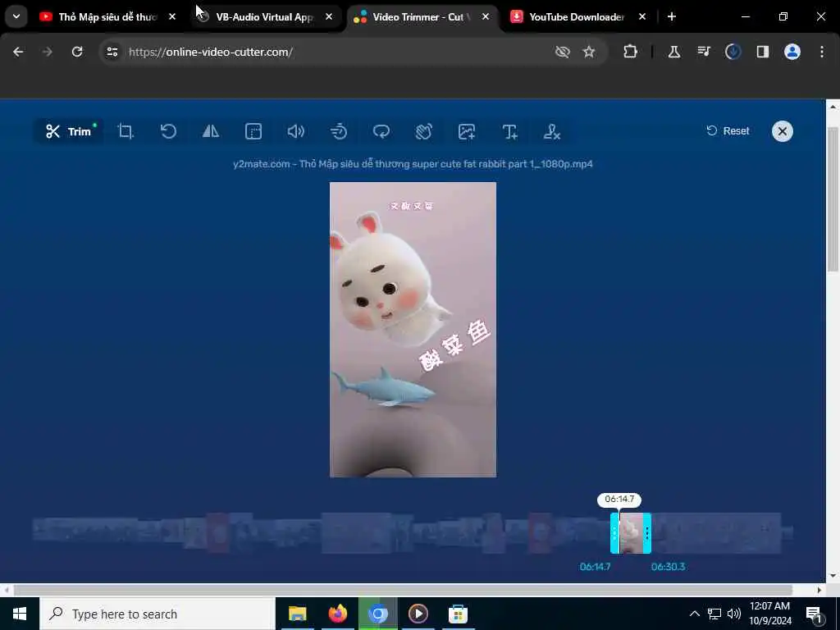Open the Change resolution tool
This screenshot has width=840, height=630.
[253, 131]
